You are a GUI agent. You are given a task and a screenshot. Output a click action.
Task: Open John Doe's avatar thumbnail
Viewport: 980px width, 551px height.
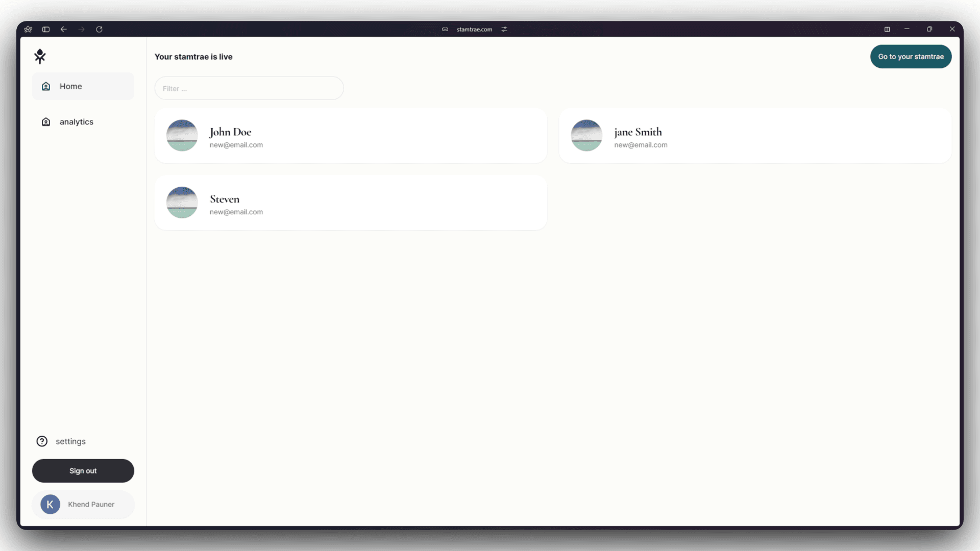point(182,136)
